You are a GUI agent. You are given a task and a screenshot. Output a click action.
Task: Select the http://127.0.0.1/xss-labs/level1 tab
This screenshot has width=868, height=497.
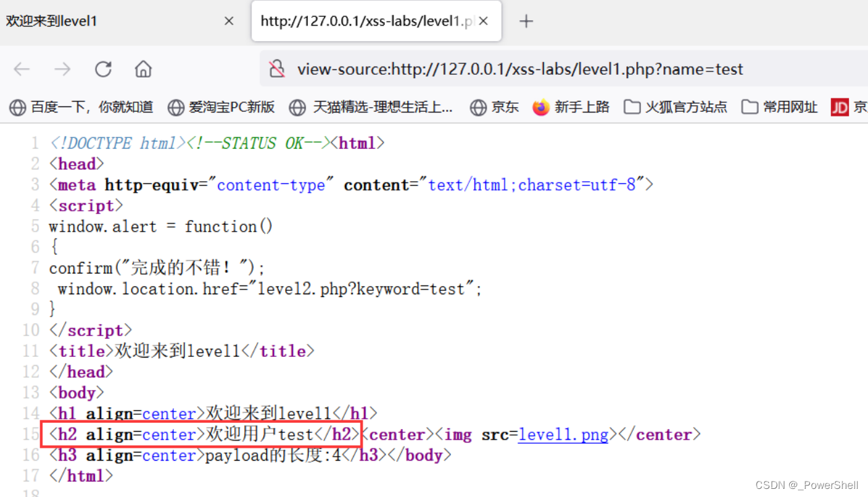[376, 22]
